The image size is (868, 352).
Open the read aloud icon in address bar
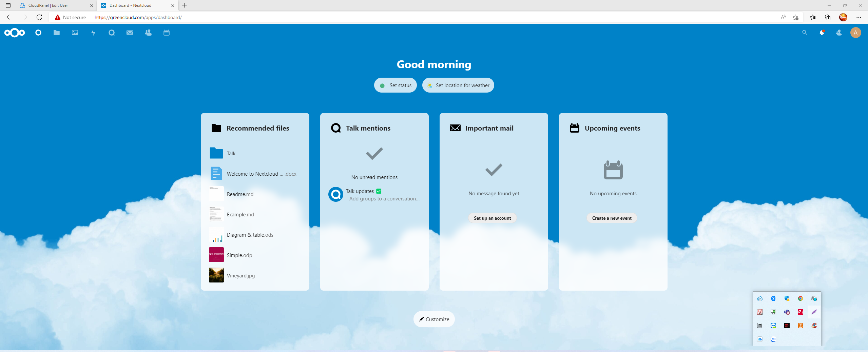783,17
